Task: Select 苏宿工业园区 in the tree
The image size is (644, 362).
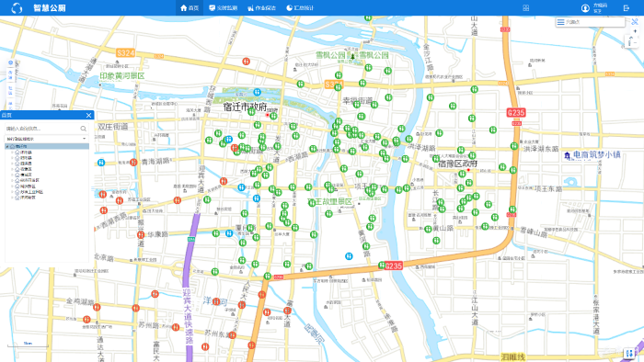Action: coord(31,192)
